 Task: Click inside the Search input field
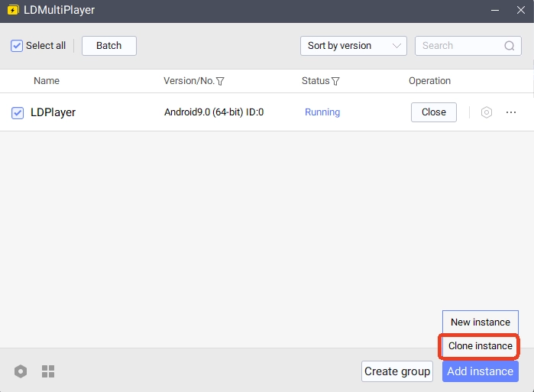(x=457, y=46)
